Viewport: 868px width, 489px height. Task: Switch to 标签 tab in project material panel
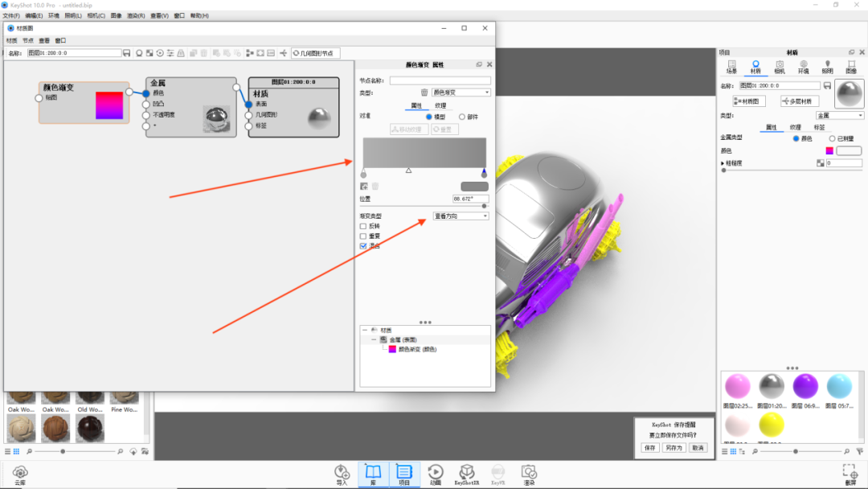tap(819, 127)
